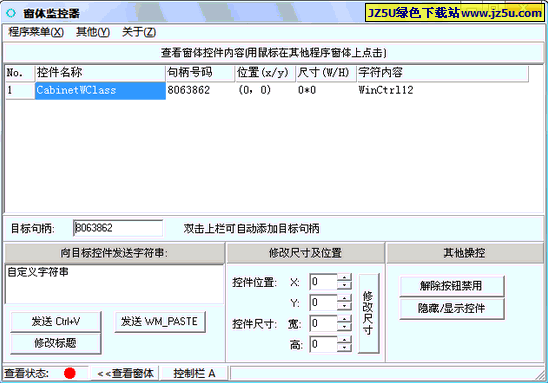Click the 字符内容 column header
This screenshot has width=548, height=383.
point(442,73)
